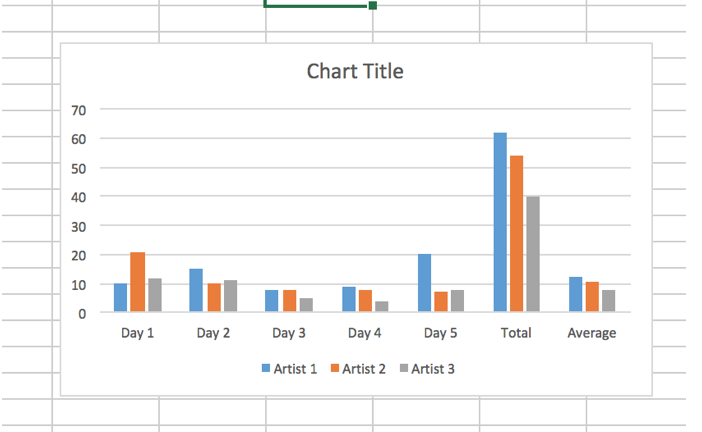This screenshot has width=702, height=432.
Task: Select the gray Day 4 bar
Action: click(x=382, y=306)
